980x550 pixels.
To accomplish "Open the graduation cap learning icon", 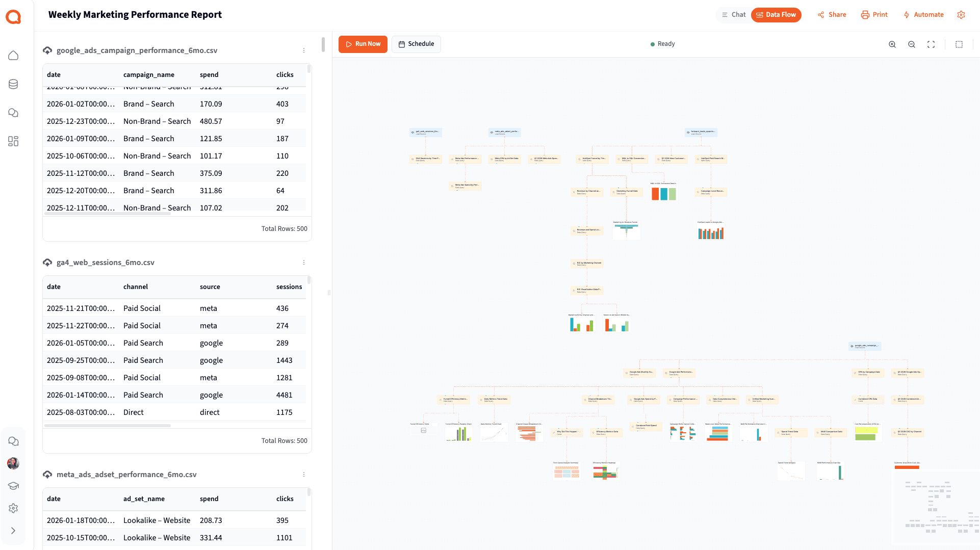I will [13, 486].
